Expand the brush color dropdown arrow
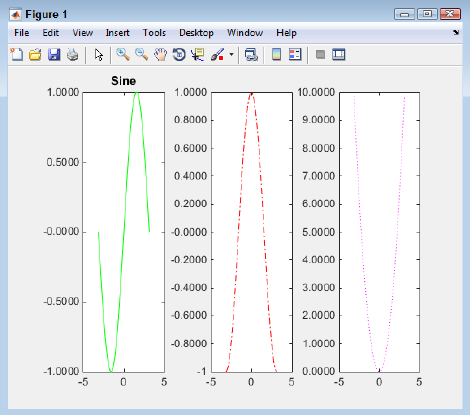This screenshot has height=415, width=470. (x=231, y=55)
